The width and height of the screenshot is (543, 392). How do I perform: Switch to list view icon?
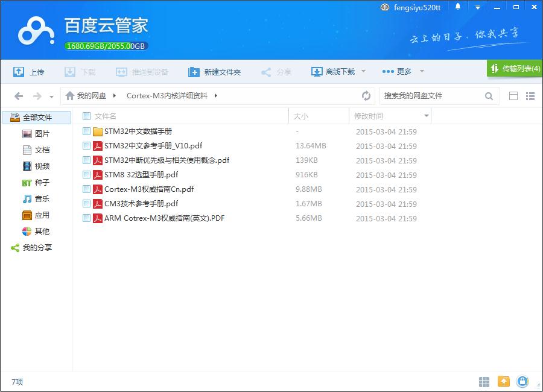(530, 96)
